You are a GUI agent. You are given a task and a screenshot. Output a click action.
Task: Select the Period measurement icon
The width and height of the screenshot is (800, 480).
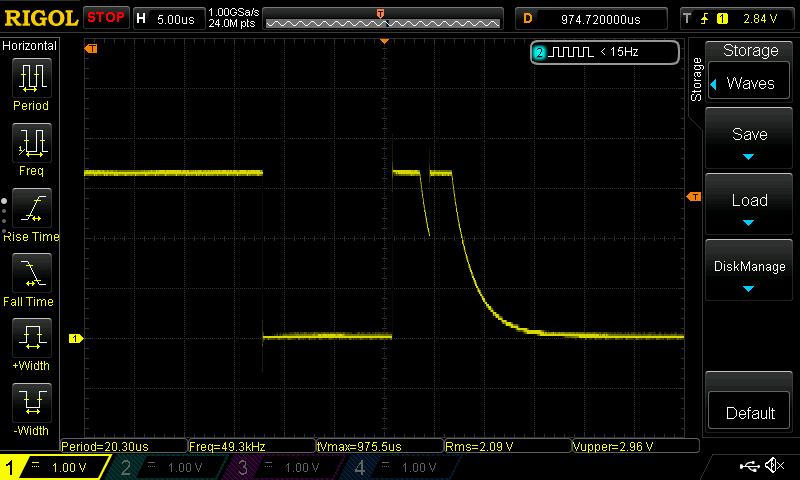coord(32,78)
